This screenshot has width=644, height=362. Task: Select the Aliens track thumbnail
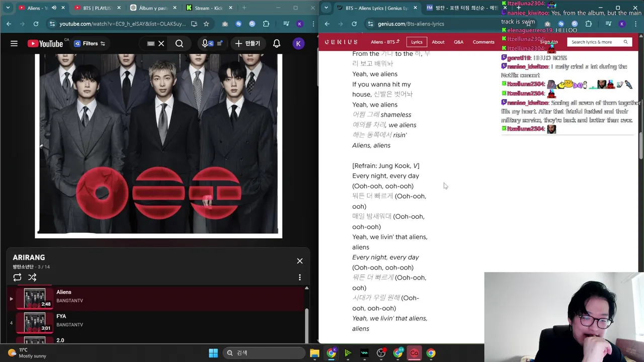click(x=35, y=298)
